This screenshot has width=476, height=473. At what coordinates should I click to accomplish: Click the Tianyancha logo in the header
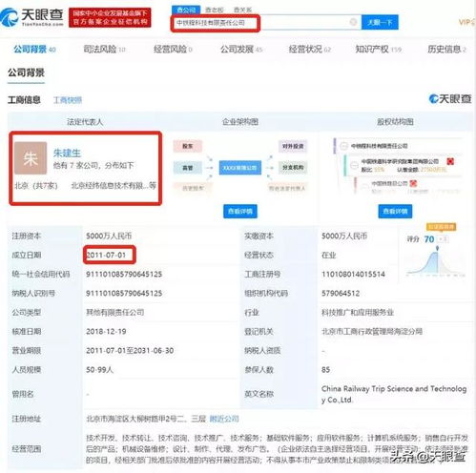point(31,17)
